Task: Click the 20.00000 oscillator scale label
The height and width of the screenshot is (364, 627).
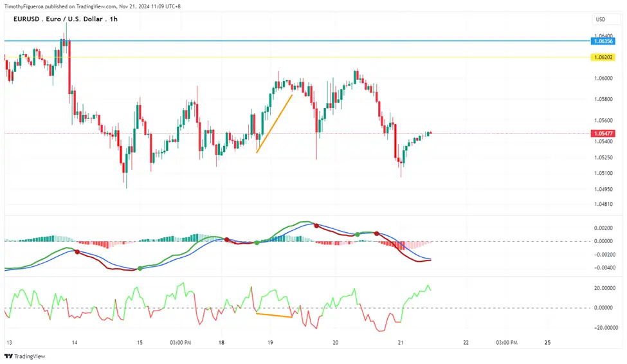Action: (604, 288)
